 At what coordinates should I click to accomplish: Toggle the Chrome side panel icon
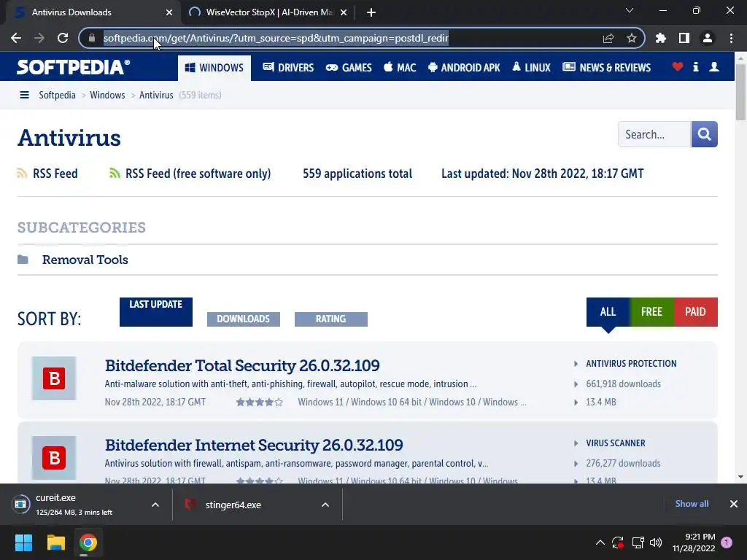(x=684, y=38)
